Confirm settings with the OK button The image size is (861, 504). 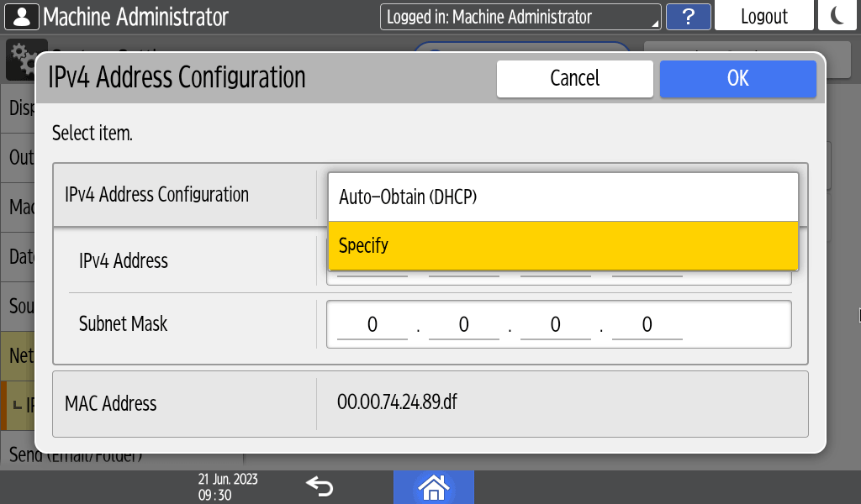[737, 78]
